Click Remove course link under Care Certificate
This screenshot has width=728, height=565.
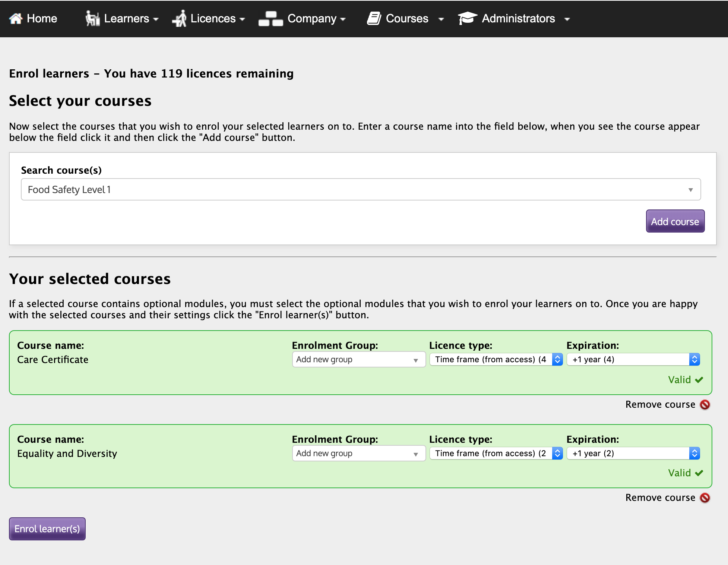pyautogui.click(x=660, y=404)
